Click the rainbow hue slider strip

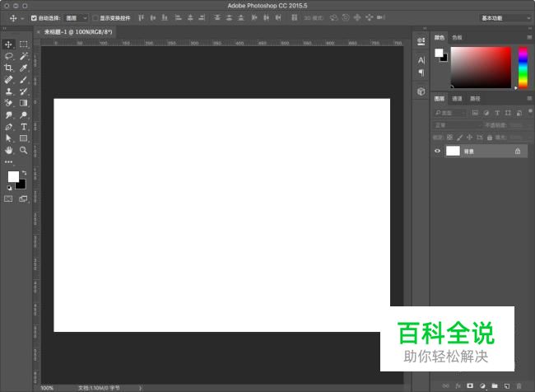522,67
